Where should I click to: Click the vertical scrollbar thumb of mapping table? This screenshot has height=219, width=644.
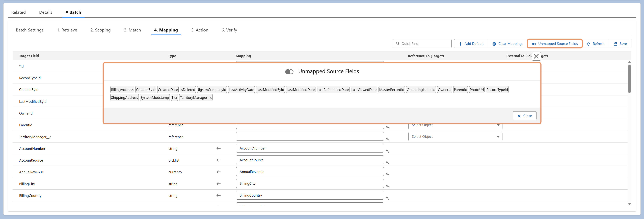(629, 79)
